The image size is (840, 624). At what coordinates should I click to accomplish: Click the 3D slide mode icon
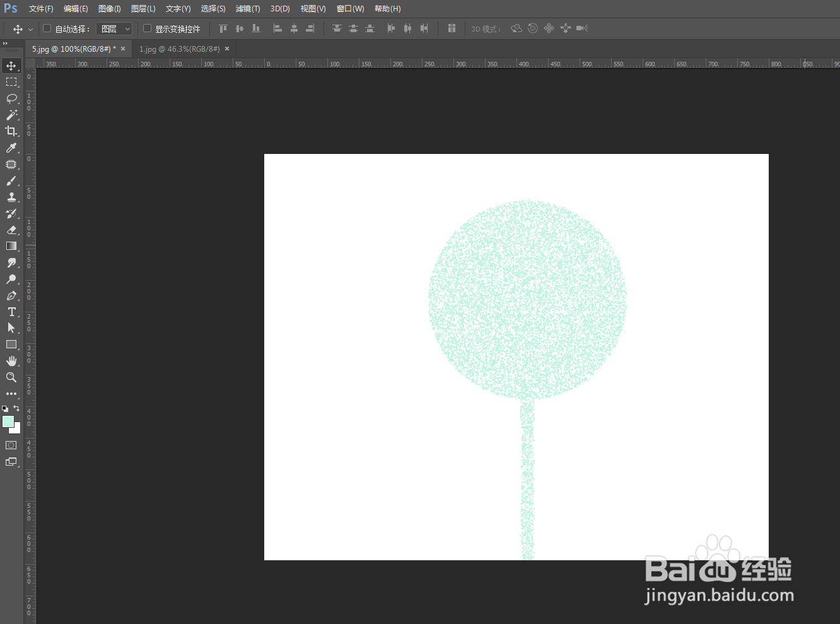pos(566,28)
